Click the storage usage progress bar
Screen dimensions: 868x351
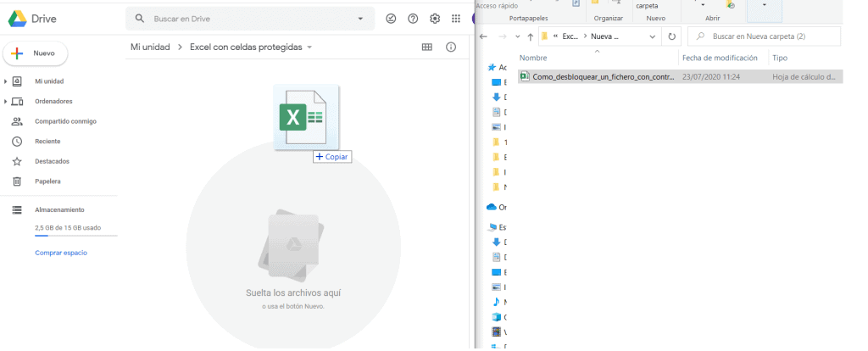pyautogui.click(x=75, y=236)
